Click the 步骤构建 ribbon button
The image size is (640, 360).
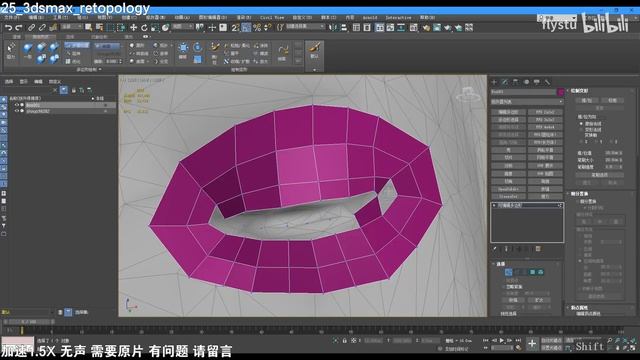point(77,45)
